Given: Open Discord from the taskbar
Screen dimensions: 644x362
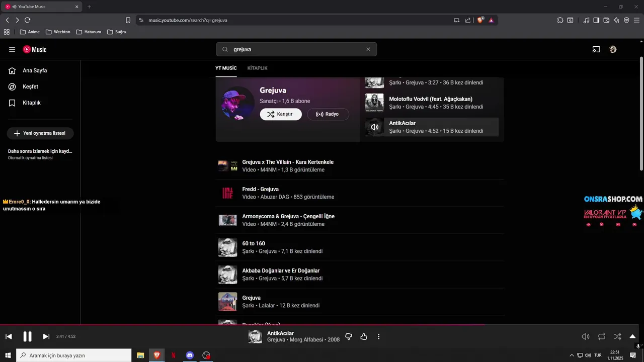Looking at the screenshot, I should [x=190, y=355].
